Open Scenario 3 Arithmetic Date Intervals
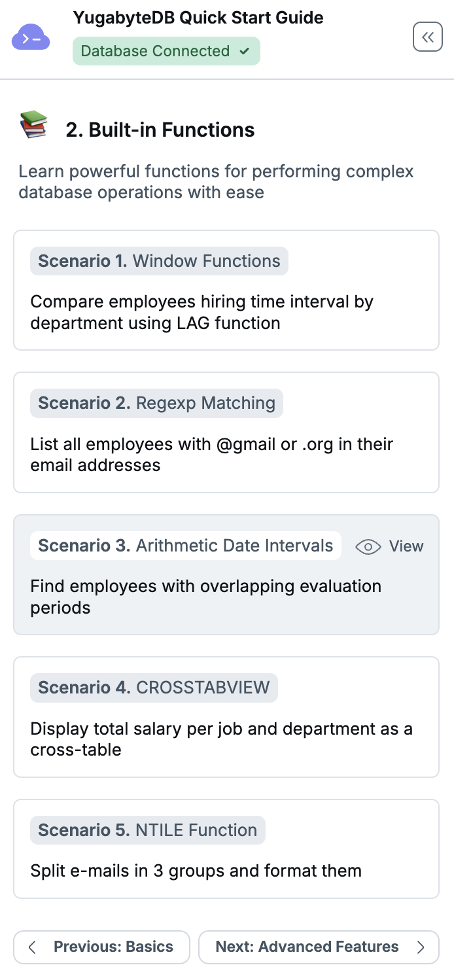The image size is (454, 980). click(226, 574)
